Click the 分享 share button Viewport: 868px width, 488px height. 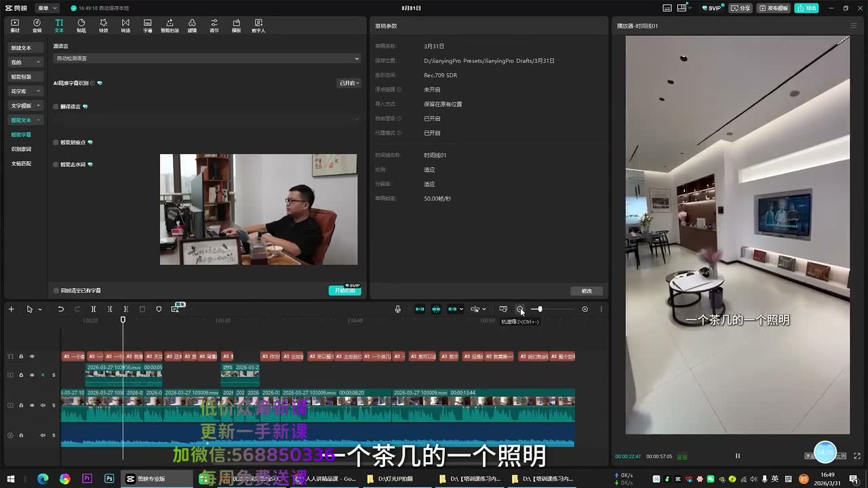741,8
